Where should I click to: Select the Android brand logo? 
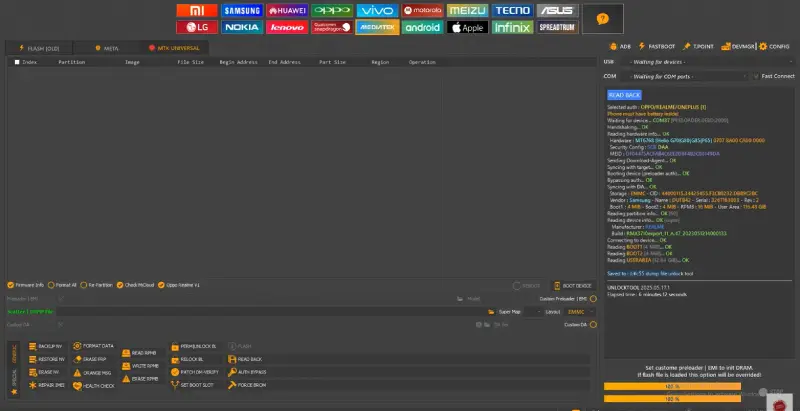click(x=422, y=27)
